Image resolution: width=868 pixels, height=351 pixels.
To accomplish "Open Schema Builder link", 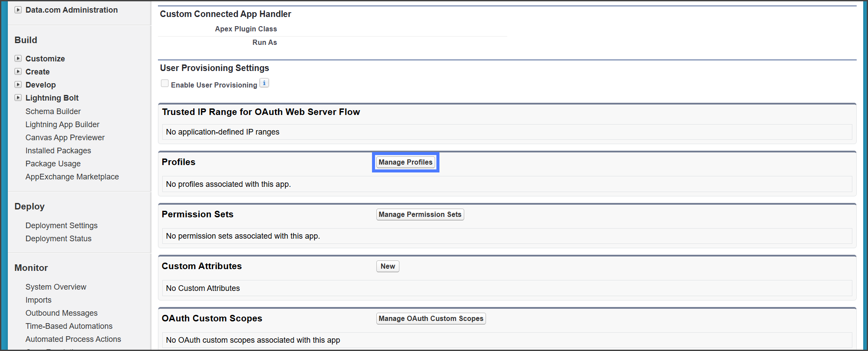I will 53,111.
